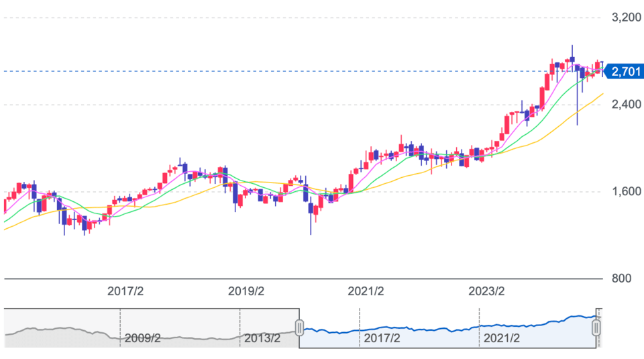The width and height of the screenshot is (644, 359).
Task: Click the gray unselected region of the navigator
Action: [152, 327]
